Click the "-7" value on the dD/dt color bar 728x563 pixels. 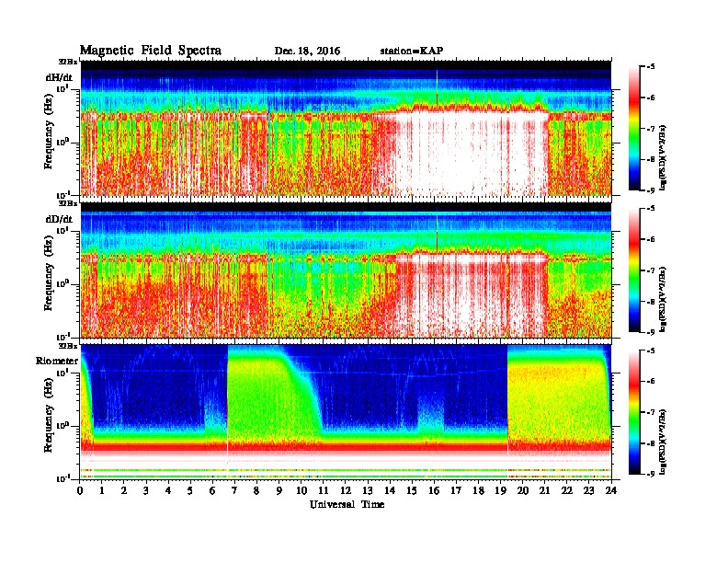[650, 270]
